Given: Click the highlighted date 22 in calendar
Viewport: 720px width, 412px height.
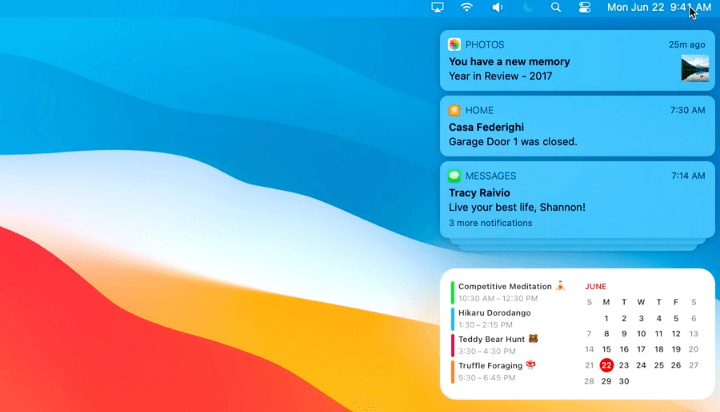Looking at the screenshot, I should pyautogui.click(x=607, y=365).
